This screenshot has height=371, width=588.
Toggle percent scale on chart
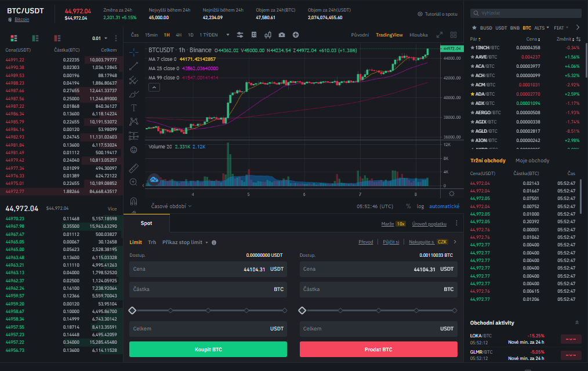[408, 206]
